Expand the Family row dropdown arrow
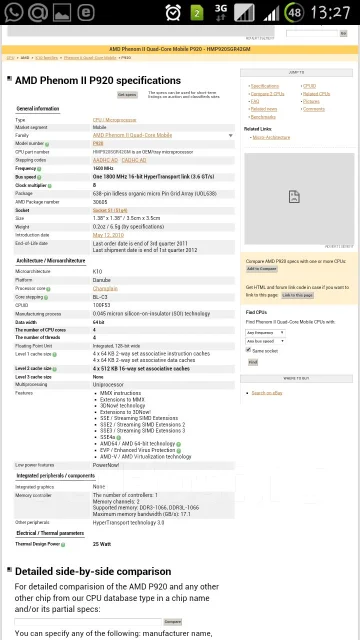Image resolution: width=360 pixels, height=640 pixels. pos(231,136)
